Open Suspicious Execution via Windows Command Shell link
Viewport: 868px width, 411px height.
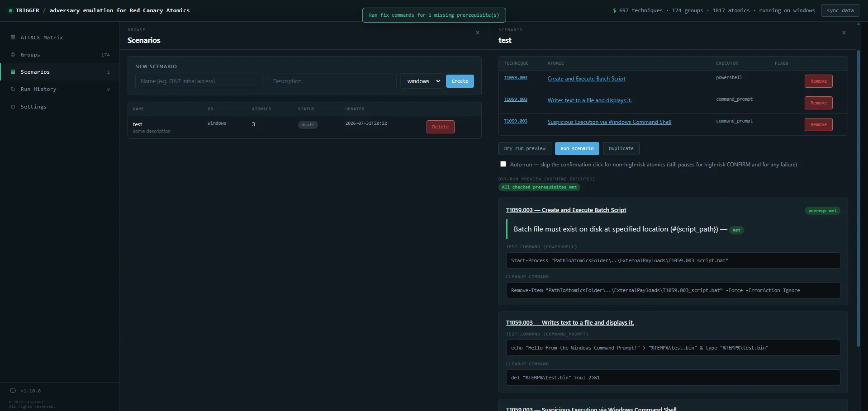[x=609, y=122]
